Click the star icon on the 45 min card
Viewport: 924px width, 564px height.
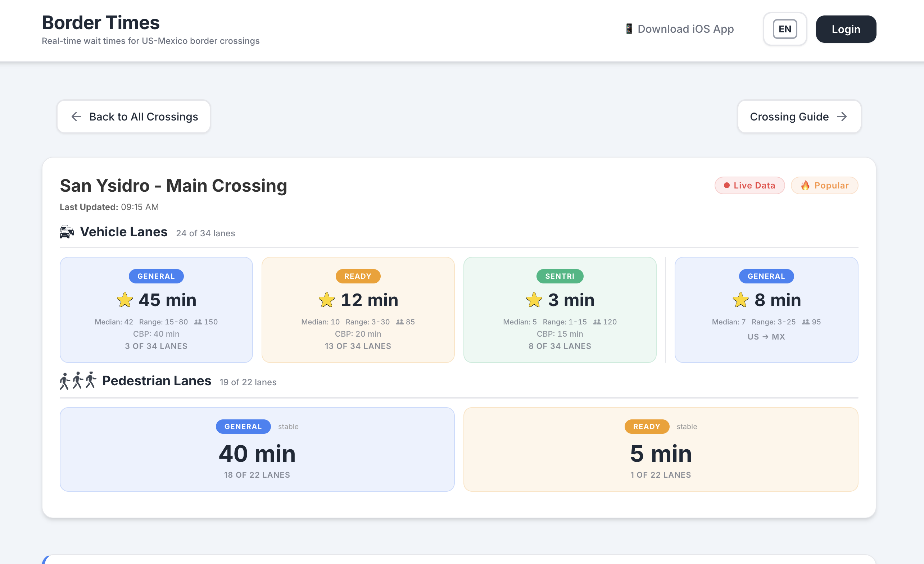coord(125,300)
